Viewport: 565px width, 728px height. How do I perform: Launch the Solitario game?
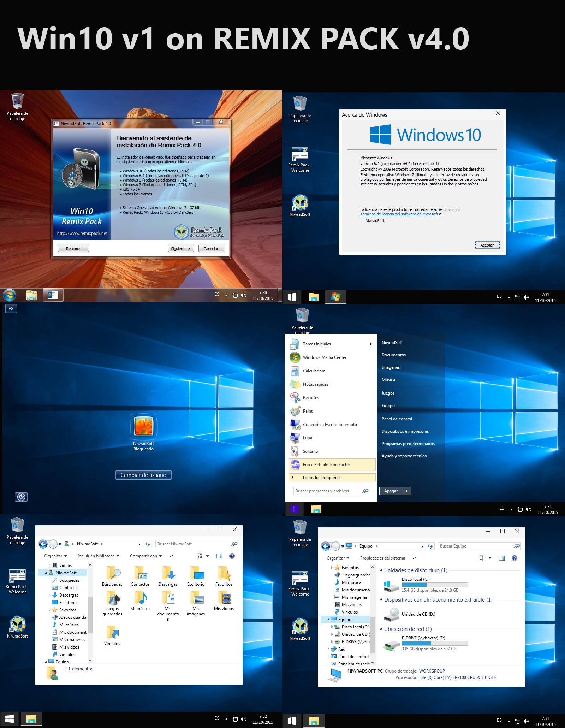(310, 451)
